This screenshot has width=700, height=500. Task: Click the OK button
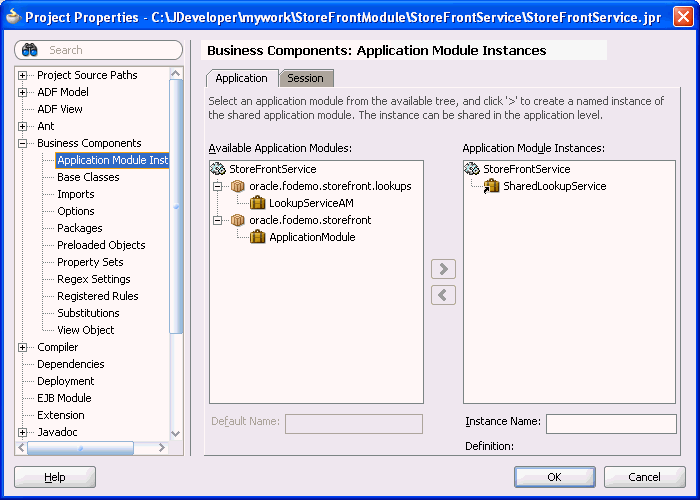point(554,477)
